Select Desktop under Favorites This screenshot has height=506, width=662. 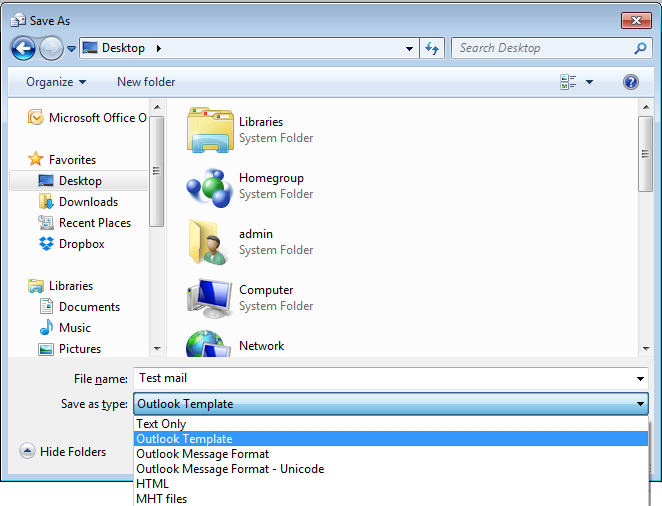coord(79,181)
